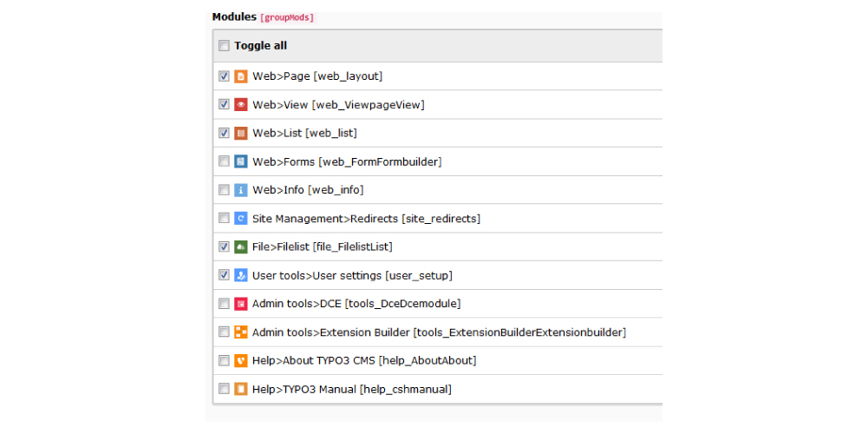Click 'Site Management>Redirects [site_redirects]' label

pos(366,219)
